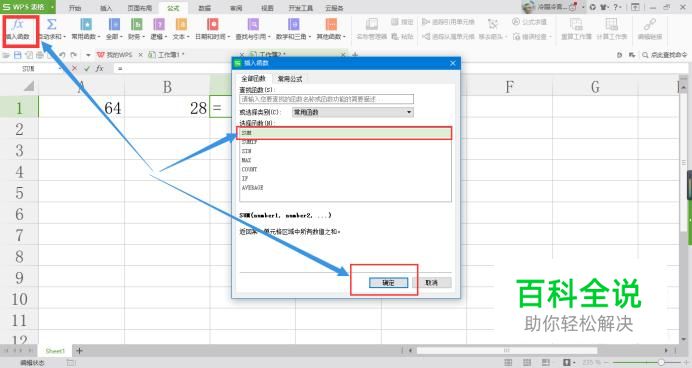692x368 pixels.
Task: Click cell A1 containing 64
Action: coord(81,108)
